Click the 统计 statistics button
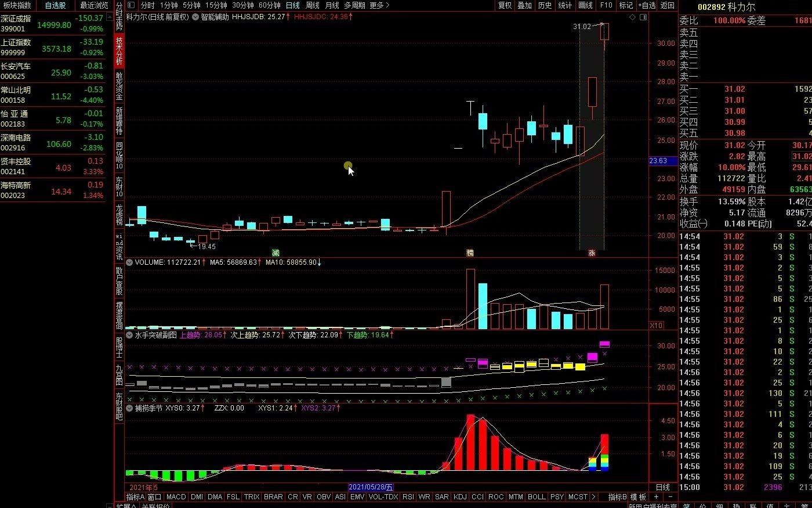 (565, 5)
